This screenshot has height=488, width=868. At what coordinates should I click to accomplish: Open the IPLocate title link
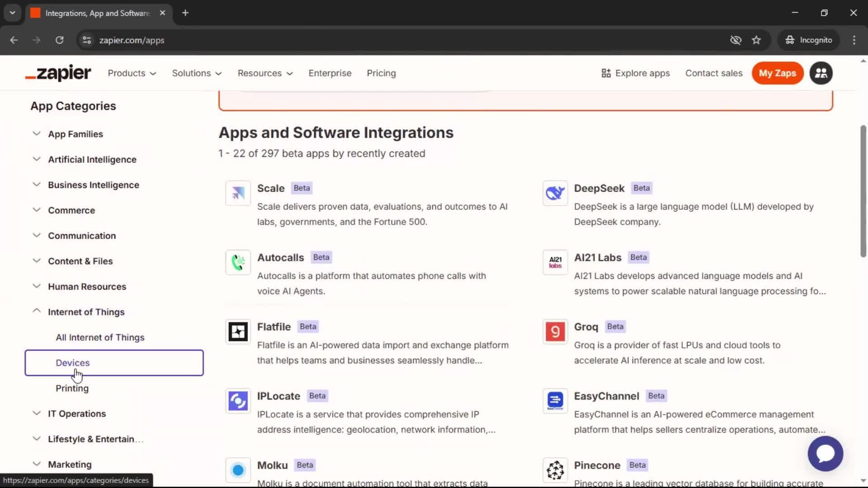tap(278, 396)
